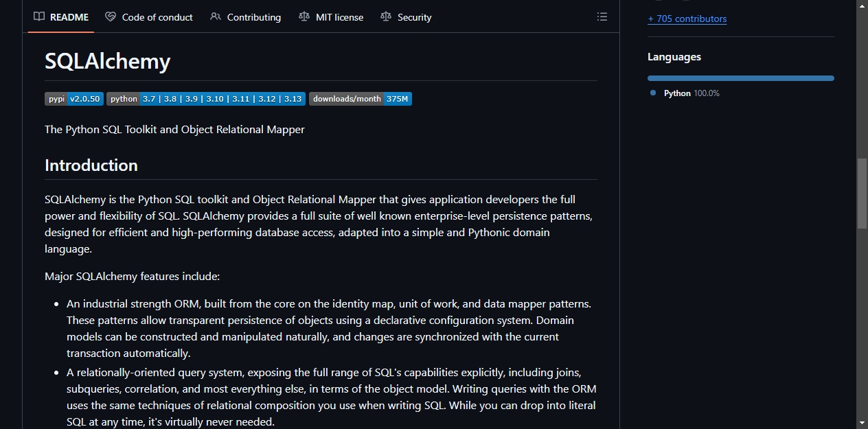
Task: Click the MIT license scale icon
Action: tap(304, 17)
